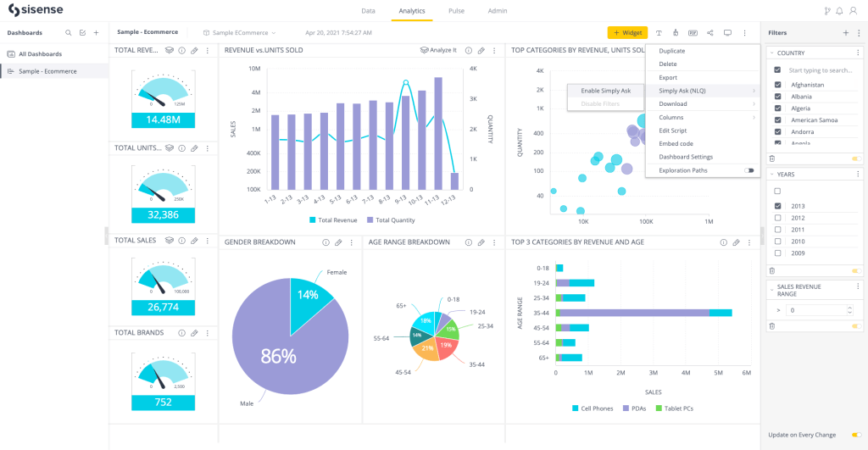
Task: Click the plus icon to add a filter
Action: click(x=845, y=32)
